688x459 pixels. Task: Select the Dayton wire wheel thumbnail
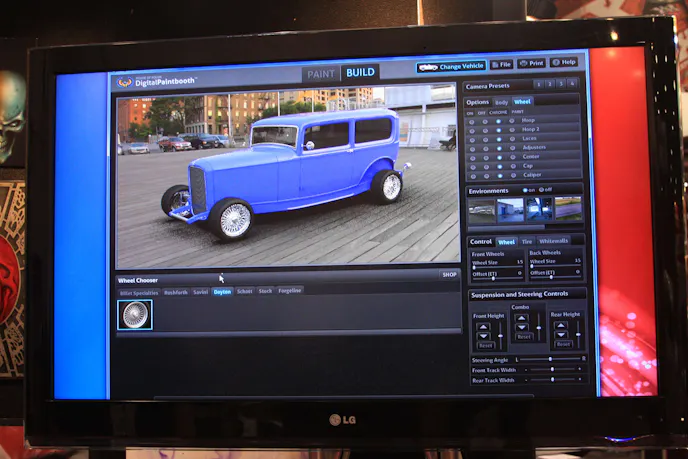(x=135, y=315)
